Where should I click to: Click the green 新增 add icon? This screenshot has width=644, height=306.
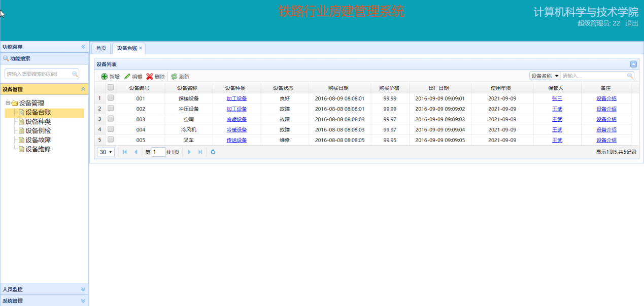(x=104, y=77)
